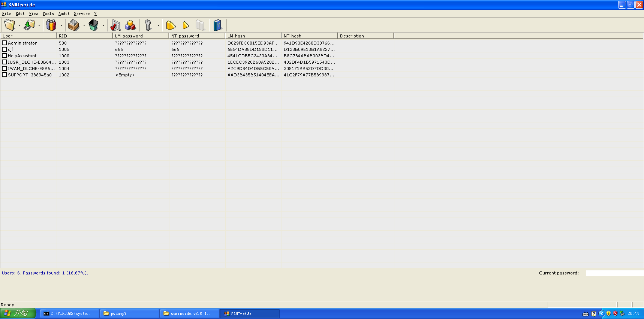Check the SUPPORT_388945a0 user checkbox
The height and width of the screenshot is (319, 644).
pyautogui.click(x=4, y=75)
